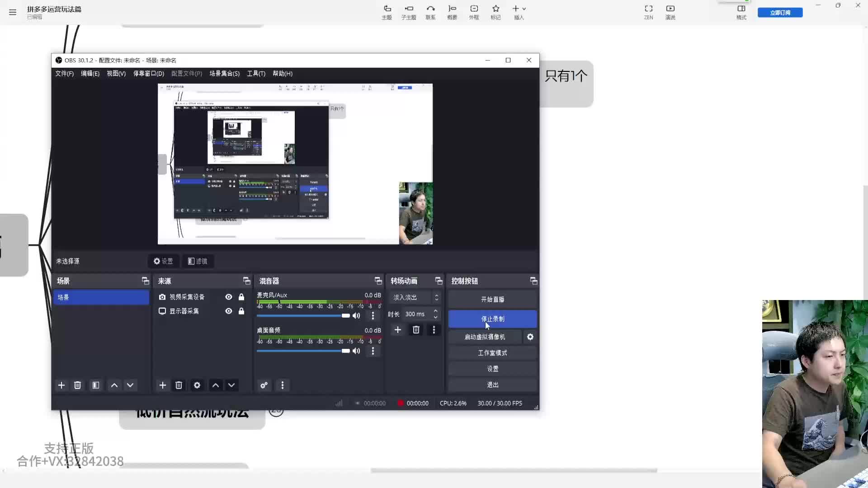The width and height of the screenshot is (868, 488).
Task: Toggle lock on 视频采集设备
Action: pyautogui.click(x=241, y=297)
